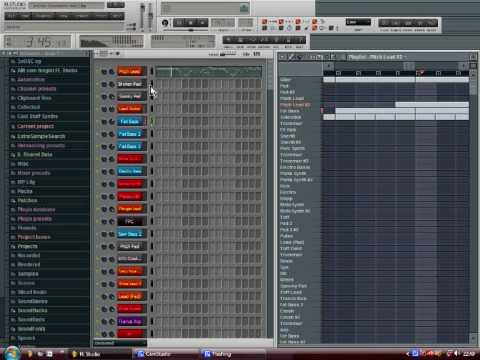Open the FPC channel button
Viewport: 480px width, 360px height.
pos(131,222)
